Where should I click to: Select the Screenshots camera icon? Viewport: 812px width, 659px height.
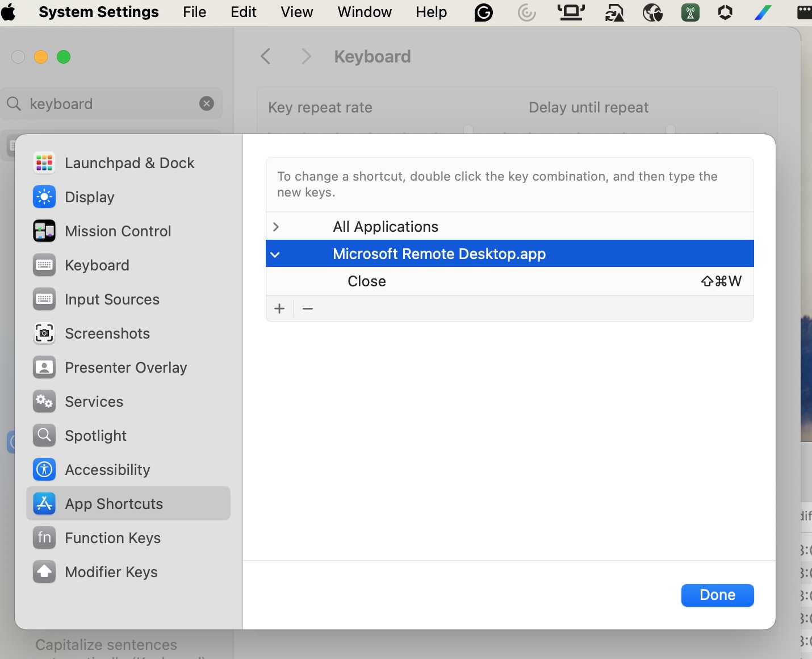pos(44,333)
